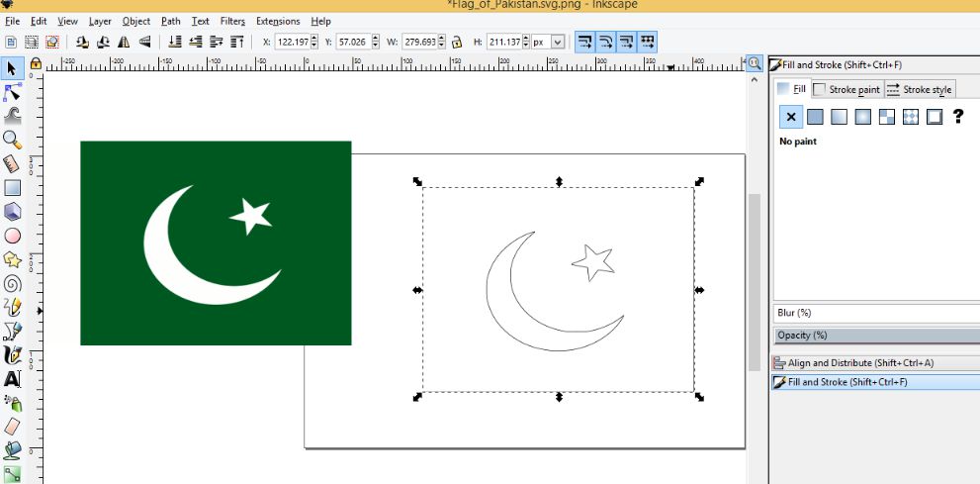The image size is (980, 484).
Task: Open the Filters menu
Action: pos(232,21)
